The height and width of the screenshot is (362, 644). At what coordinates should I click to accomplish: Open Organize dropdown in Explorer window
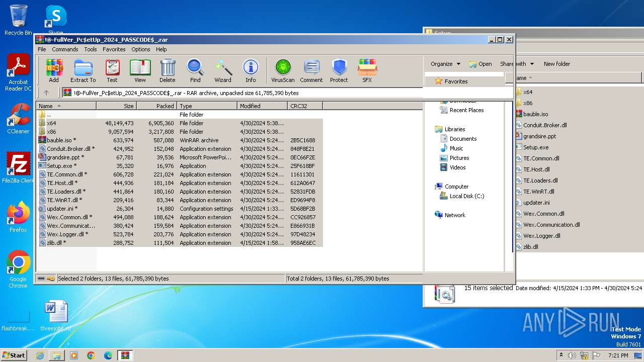tap(445, 64)
